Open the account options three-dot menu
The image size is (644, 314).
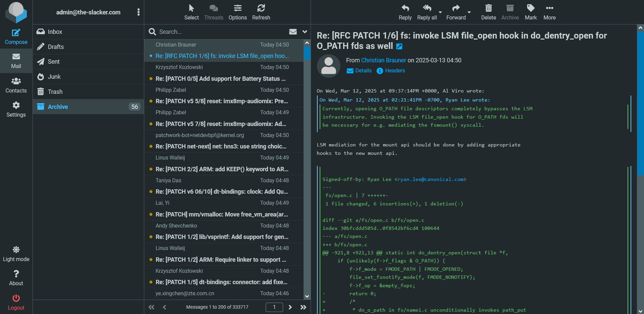139,12
